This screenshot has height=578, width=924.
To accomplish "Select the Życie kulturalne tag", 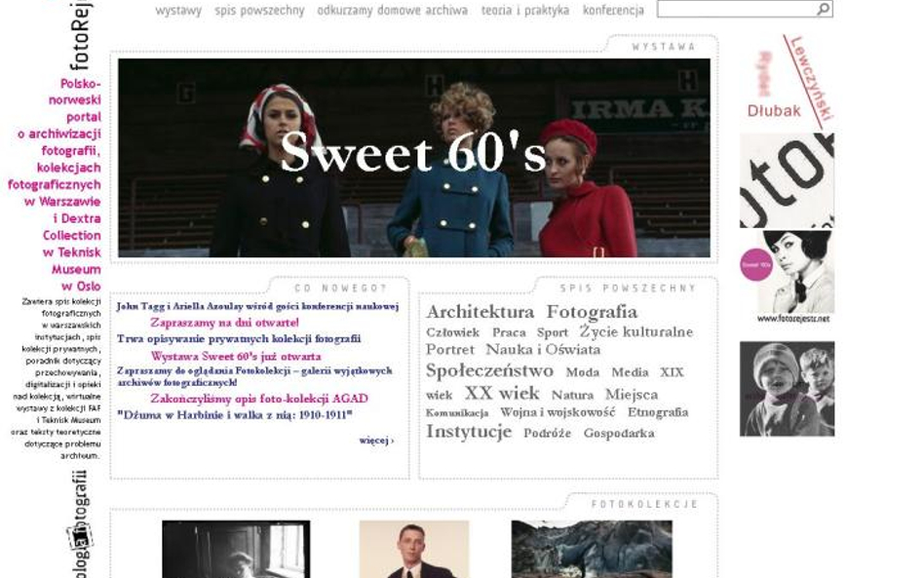I will pos(635,331).
